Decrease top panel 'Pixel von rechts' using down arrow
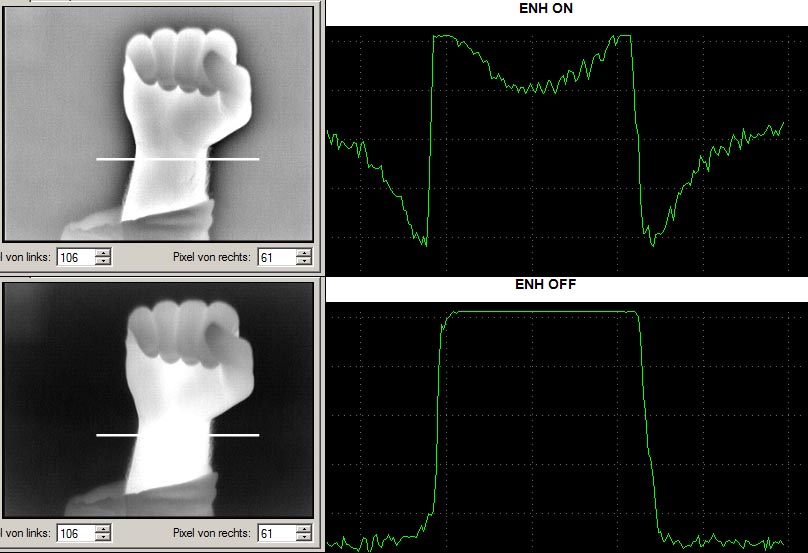808x553 pixels. pyautogui.click(x=303, y=261)
